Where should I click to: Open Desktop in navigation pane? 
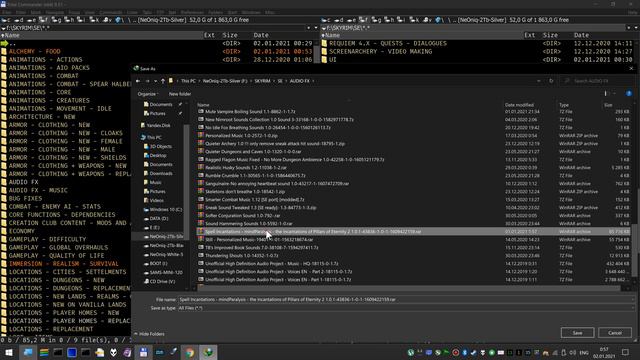click(x=158, y=156)
